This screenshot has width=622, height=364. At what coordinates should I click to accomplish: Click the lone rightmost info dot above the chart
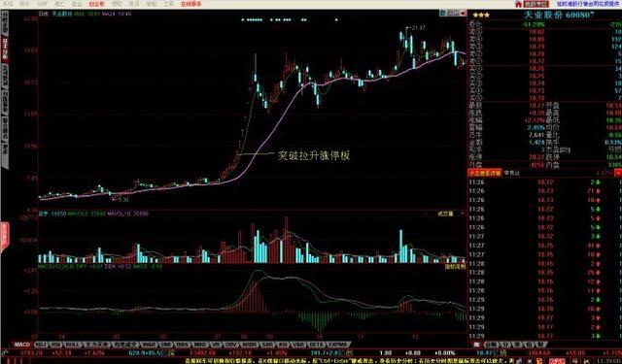(336, 19)
